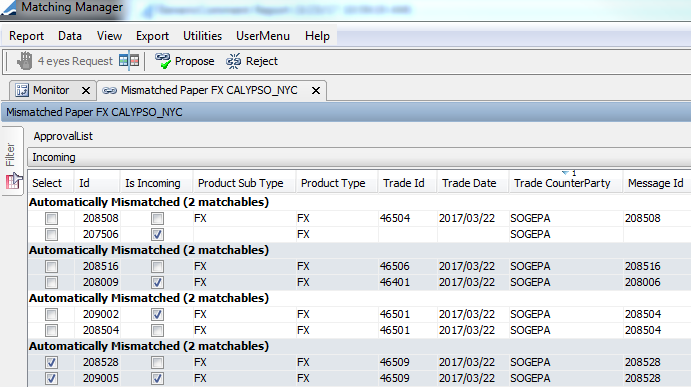Screen dimensions: 691x387
Task: Tick Select checkbox for row 208504
Action: pyautogui.click(x=51, y=330)
